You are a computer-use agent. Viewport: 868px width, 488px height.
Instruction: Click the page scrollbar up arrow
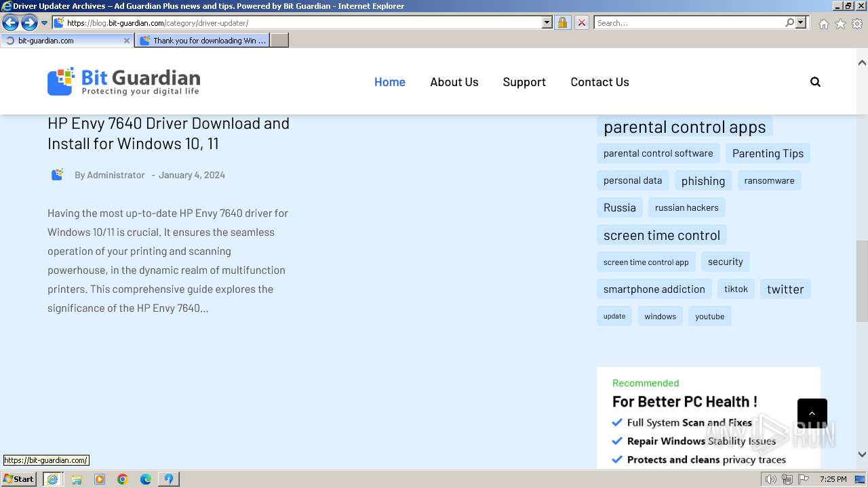click(862, 63)
